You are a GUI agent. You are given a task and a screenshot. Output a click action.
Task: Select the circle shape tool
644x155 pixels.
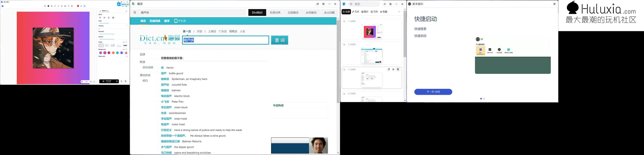[x=52, y=6]
